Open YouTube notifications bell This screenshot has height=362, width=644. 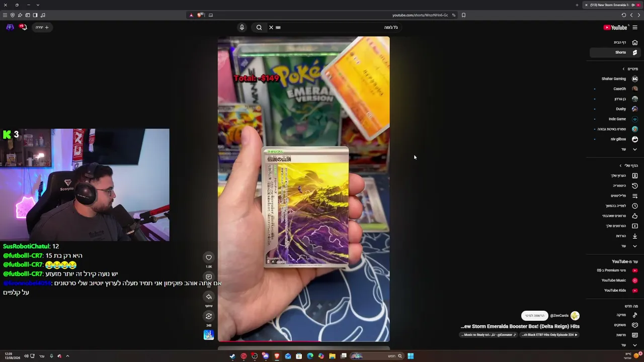click(x=23, y=27)
